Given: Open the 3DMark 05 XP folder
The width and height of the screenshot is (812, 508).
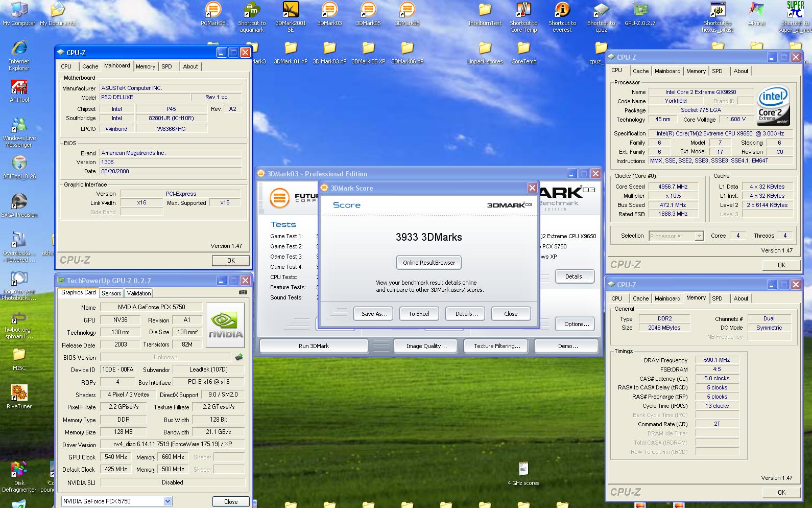Looking at the screenshot, I should click(x=368, y=53).
